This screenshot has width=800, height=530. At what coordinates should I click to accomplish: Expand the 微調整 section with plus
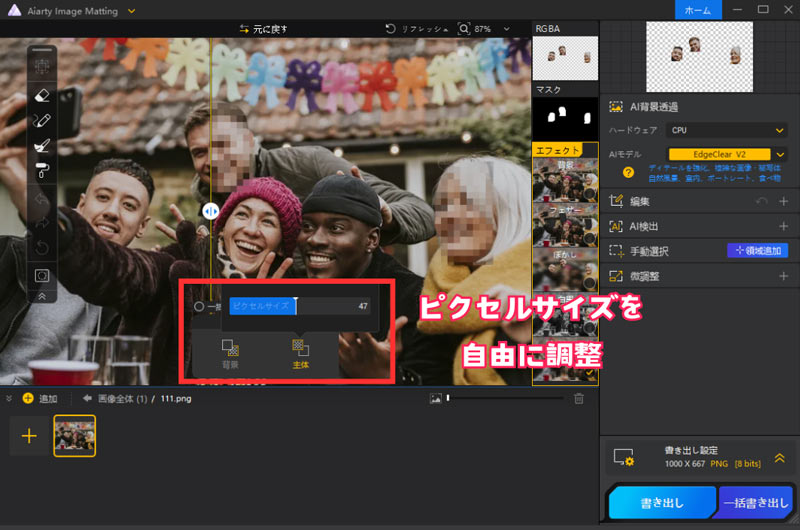(x=784, y=276)
